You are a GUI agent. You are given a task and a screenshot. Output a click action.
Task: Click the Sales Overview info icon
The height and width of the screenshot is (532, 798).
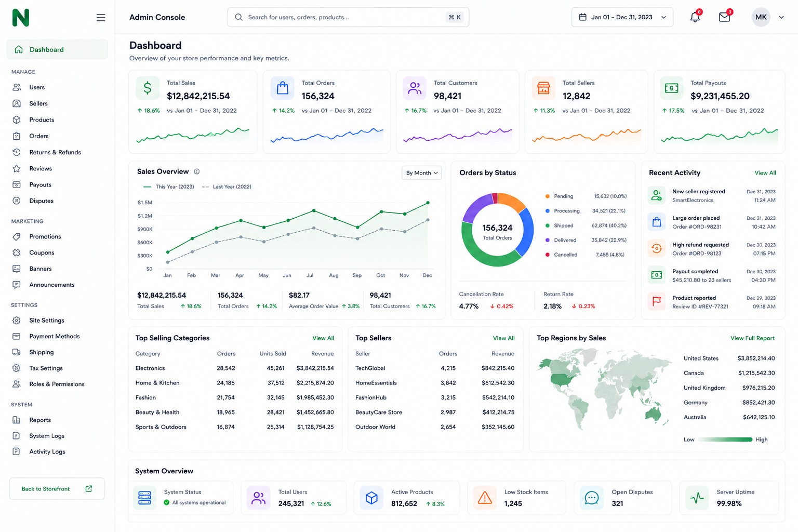point(197,171)
